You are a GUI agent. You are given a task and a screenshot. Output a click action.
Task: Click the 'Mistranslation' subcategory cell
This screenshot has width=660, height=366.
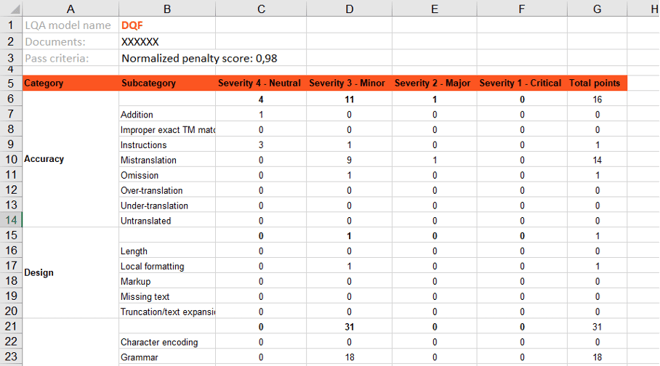(x=167, y=160)
